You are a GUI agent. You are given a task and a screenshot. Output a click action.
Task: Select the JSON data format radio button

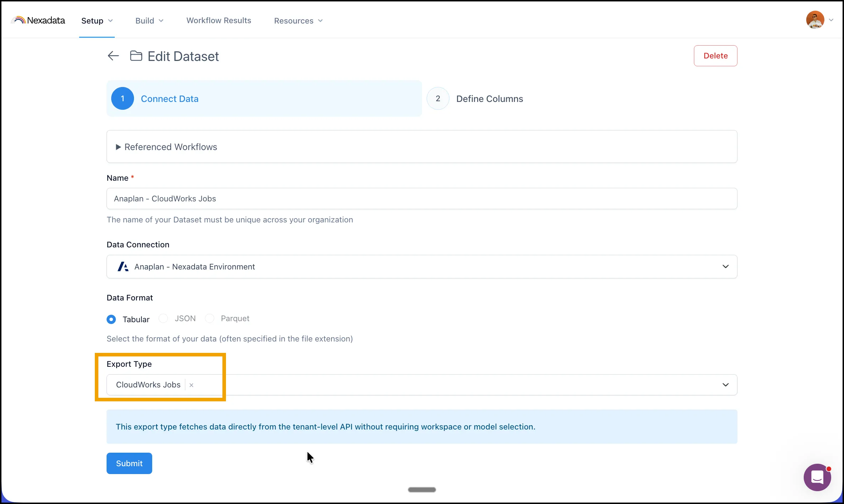[163, 318]
